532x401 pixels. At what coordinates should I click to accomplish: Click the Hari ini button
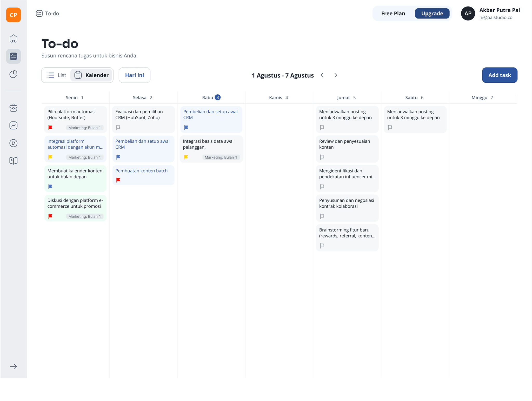point(135,75)
